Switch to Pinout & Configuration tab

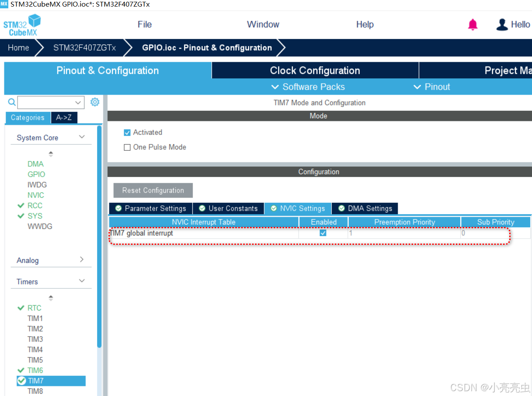point(108,71)
